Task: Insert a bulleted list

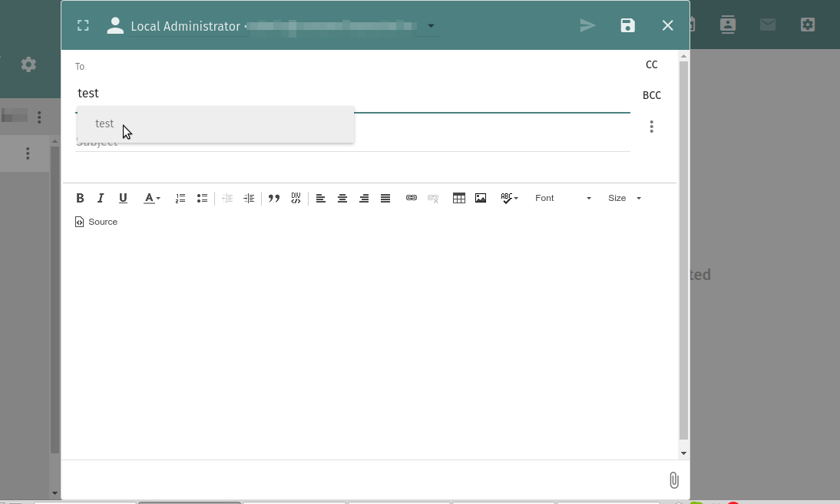Action: pyautogui.click(x=202, y=199)
